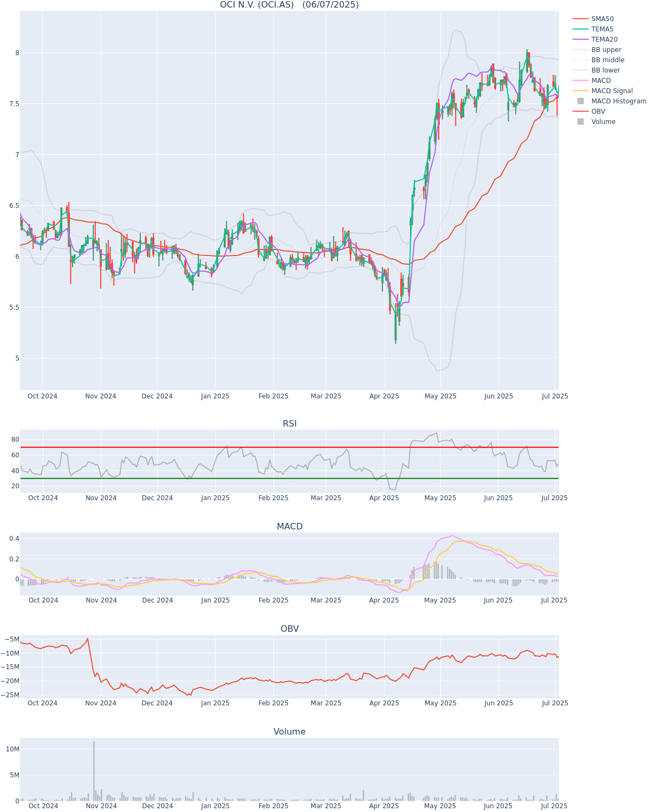Click May 2025 label under the price chart
This screenshot has width=650, height=812.
(440, 396)
